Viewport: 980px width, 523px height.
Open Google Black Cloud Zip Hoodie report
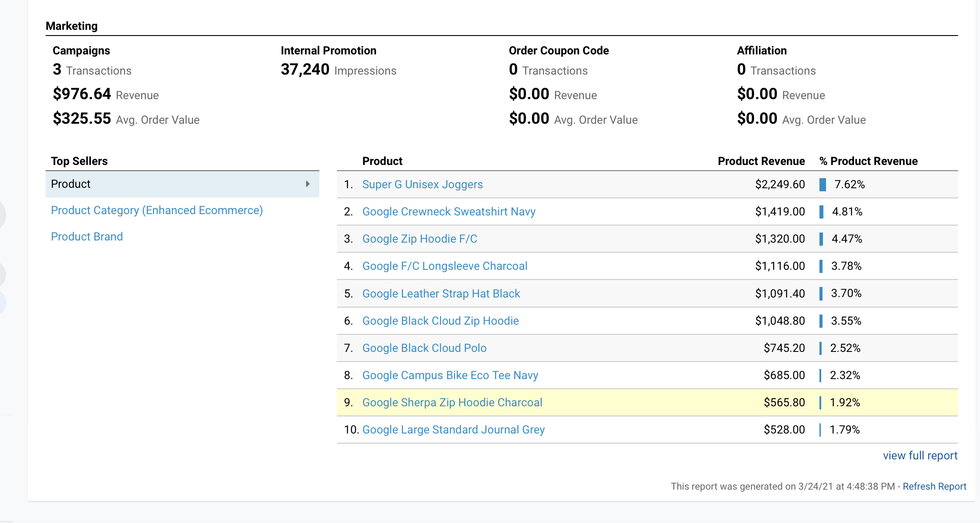click(x=440, y=321)
